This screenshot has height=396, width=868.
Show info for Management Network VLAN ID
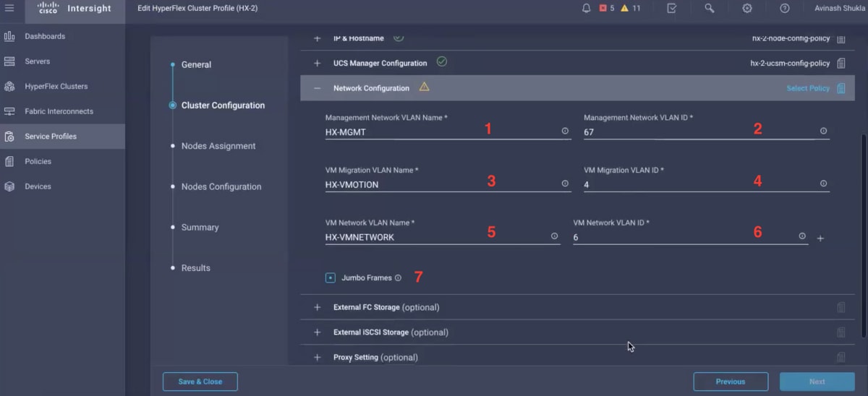click(823, 132)
